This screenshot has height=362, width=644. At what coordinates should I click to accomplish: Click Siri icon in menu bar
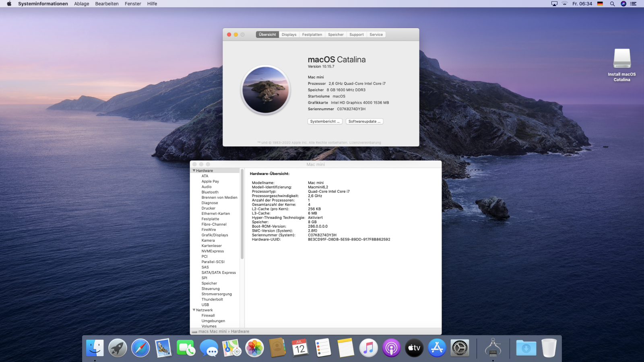pos(623,4)
